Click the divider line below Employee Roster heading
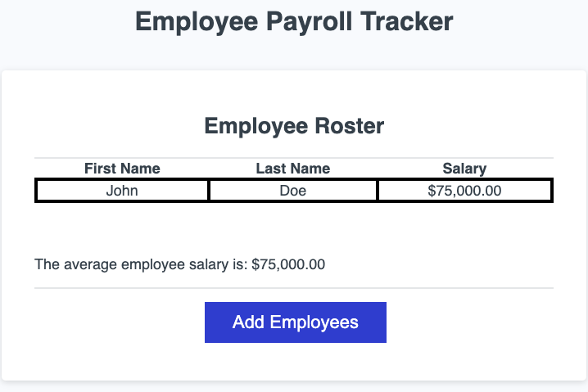Image resolution: width=588 pixels, height=392 pixels. pos(293,157)
